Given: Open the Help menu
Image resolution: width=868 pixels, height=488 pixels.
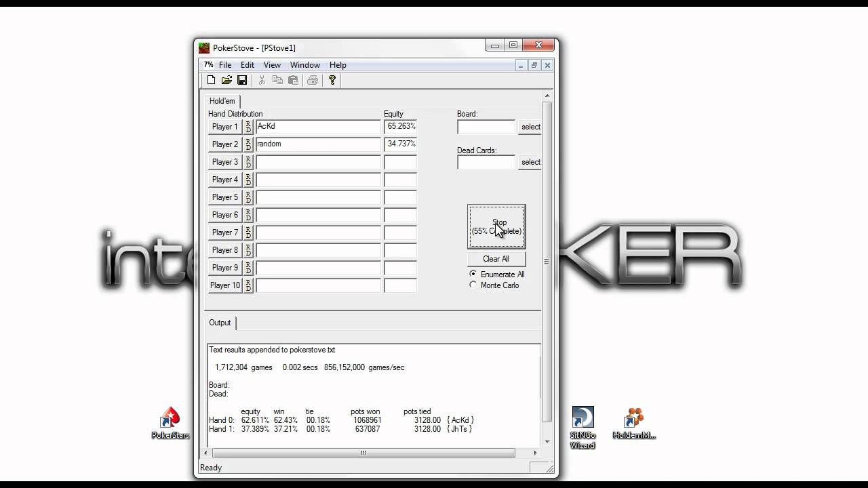Looking at the screenshot, I should (x=338, y=65).
